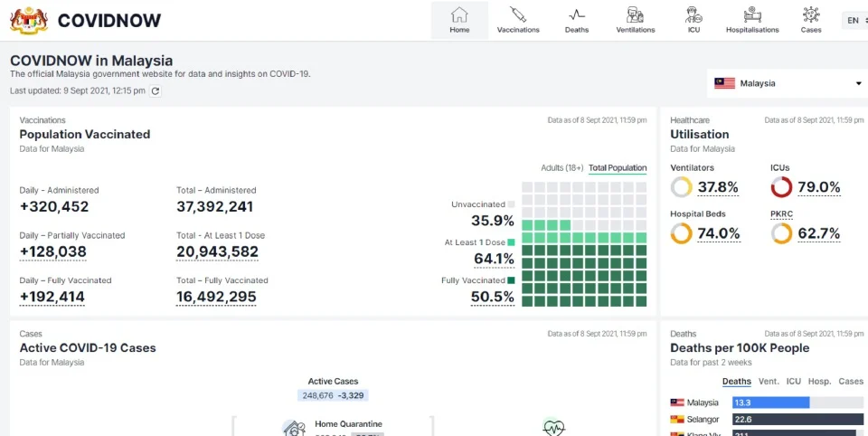Screen dimensions: 868x436
Task: Switch to the ICU tab in Deaths panel
Action: tap(794, 381)
